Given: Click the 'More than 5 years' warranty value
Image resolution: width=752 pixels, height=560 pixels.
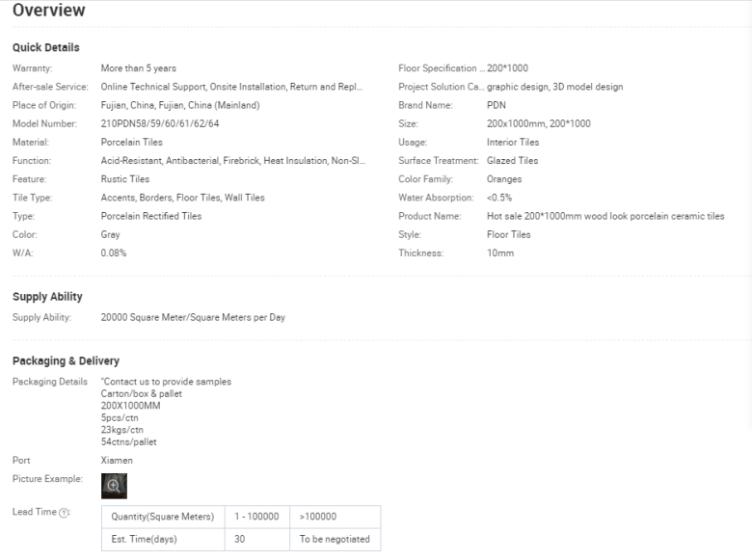Looking at the screenshot, I should point(138,68).
